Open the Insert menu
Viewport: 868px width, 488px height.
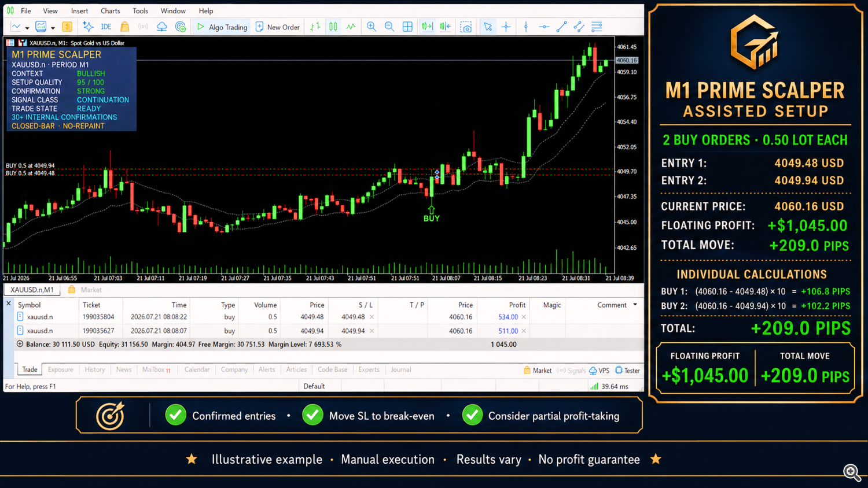tap(79, 11)
